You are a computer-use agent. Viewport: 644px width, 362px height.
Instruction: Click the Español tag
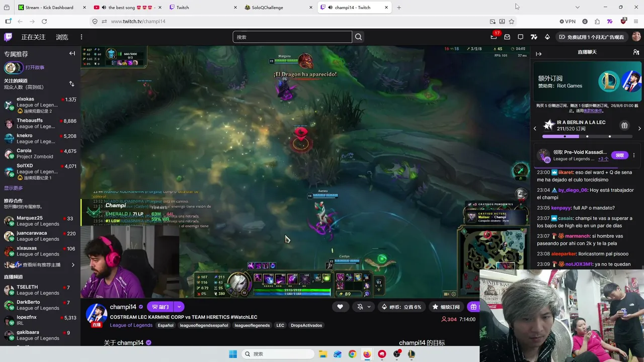click(166, 325)
